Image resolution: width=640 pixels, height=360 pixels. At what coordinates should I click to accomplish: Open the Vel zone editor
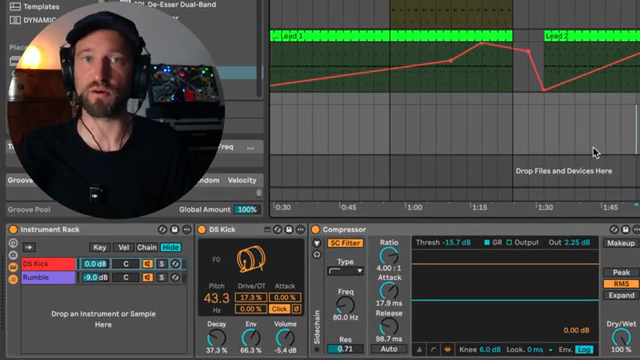tap(124, 247)
